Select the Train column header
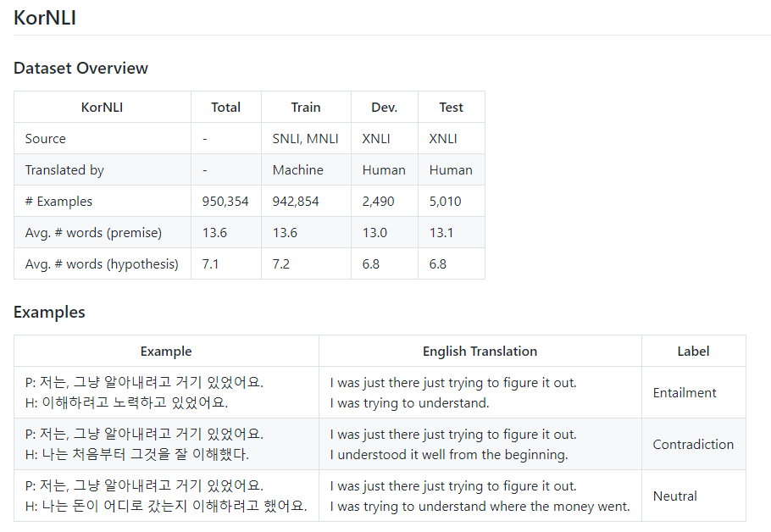This screenshot has width=771, height=532. 306,108
